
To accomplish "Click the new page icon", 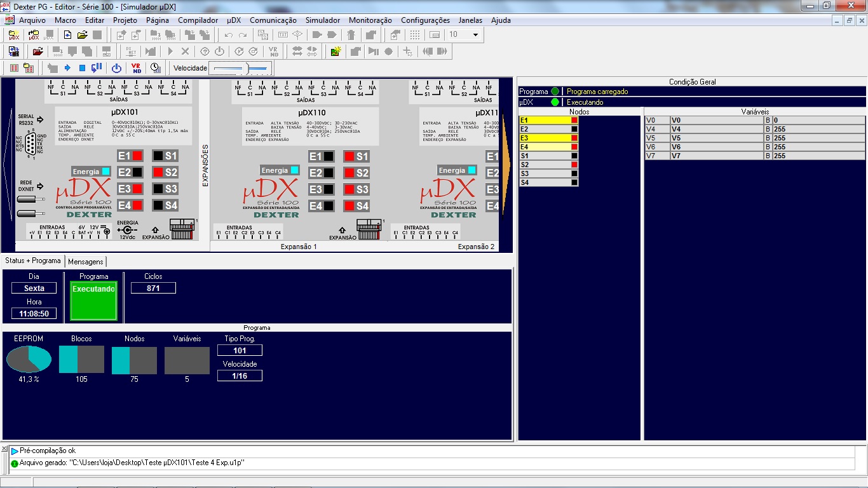I will [x=67, y=35].
